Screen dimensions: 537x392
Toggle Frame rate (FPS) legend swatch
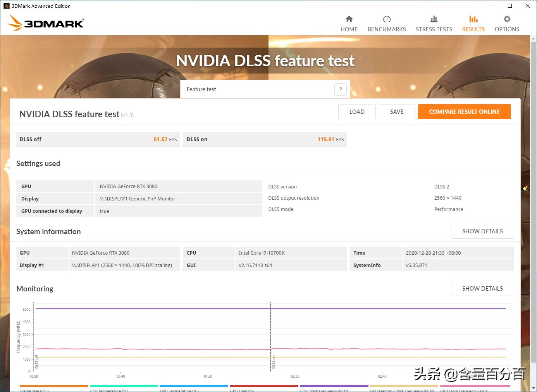point(54,386)
